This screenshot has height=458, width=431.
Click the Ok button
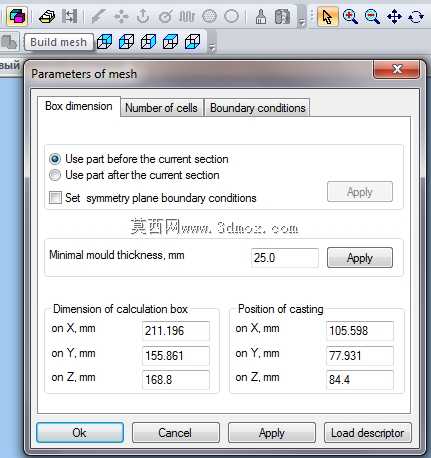(x=80, y=433)
